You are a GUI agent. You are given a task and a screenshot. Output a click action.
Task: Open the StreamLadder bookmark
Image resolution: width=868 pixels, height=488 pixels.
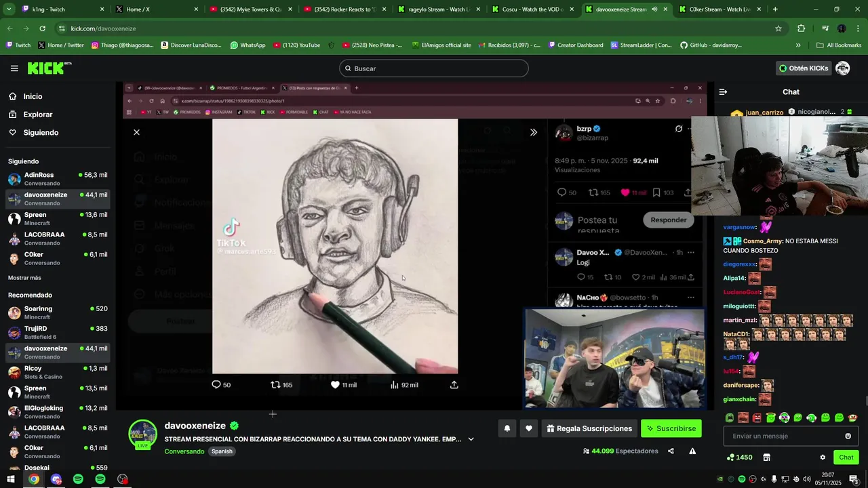[x=641, y=45]
